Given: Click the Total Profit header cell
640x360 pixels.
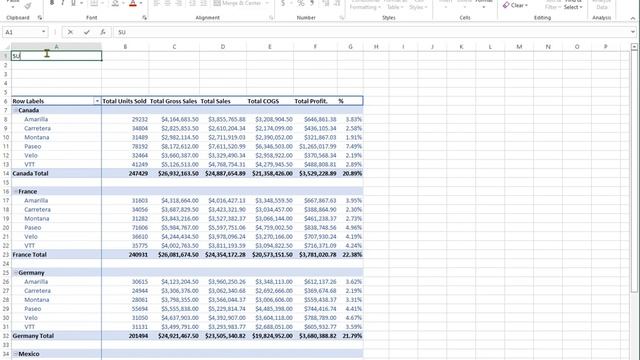Looking at the screenshot, I should coord(316,101).
